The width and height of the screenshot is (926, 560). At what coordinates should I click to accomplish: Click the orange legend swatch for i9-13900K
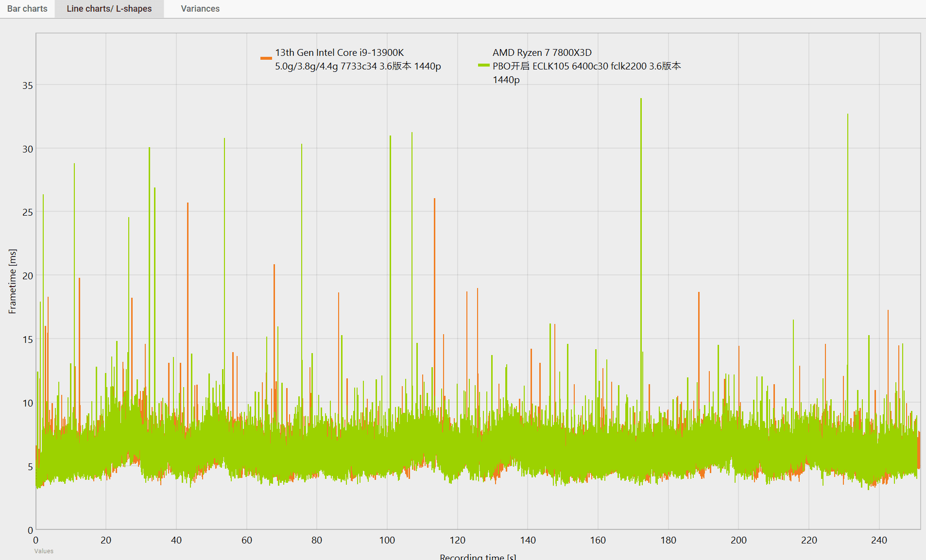[266, 58]
